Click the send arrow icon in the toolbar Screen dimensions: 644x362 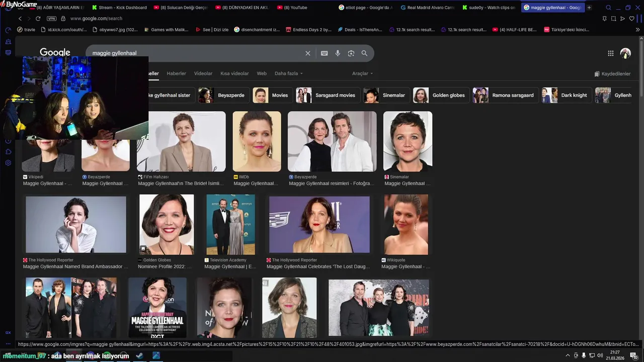click(x=622, y=19)
